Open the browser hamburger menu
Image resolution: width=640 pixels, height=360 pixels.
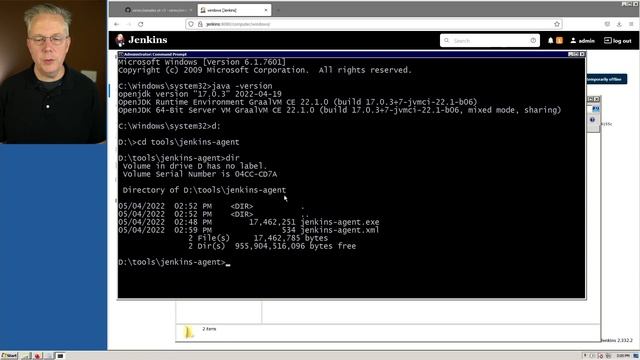[631, 24]
